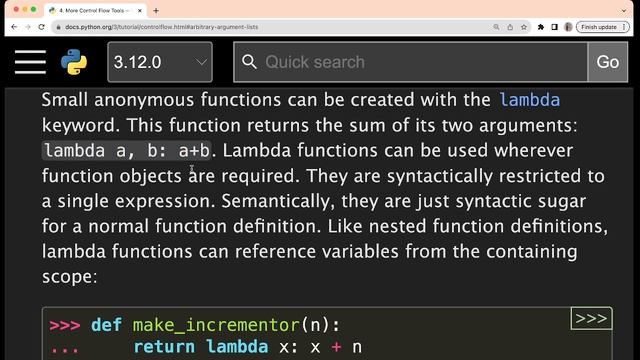The image size is (640, 360).
Task: Toggle the >>> prompt hide button
Action: click(591, 318)
